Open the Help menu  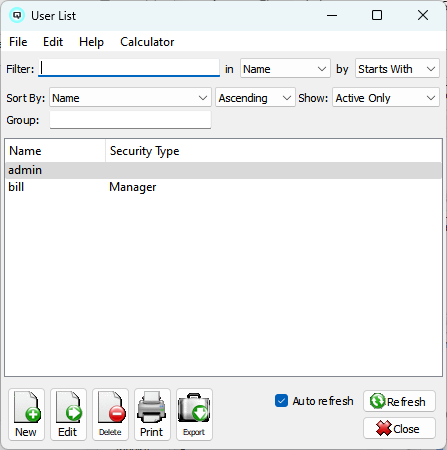click(x=91, y=42)
